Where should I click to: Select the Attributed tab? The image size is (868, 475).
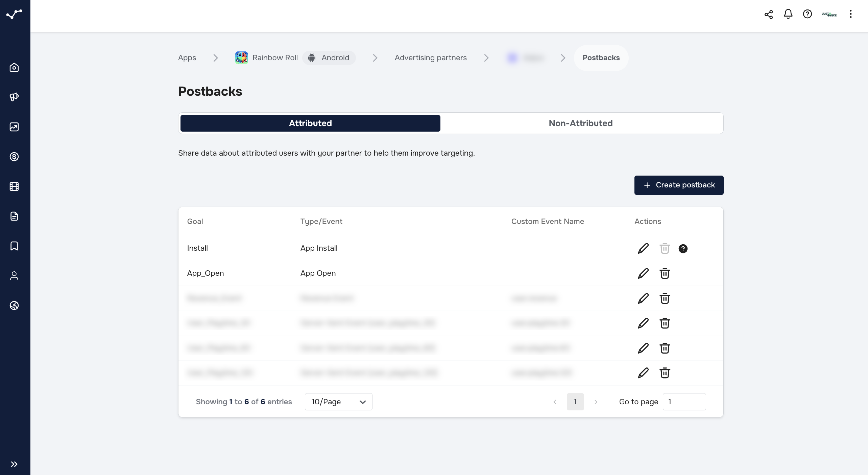(310, 123)
